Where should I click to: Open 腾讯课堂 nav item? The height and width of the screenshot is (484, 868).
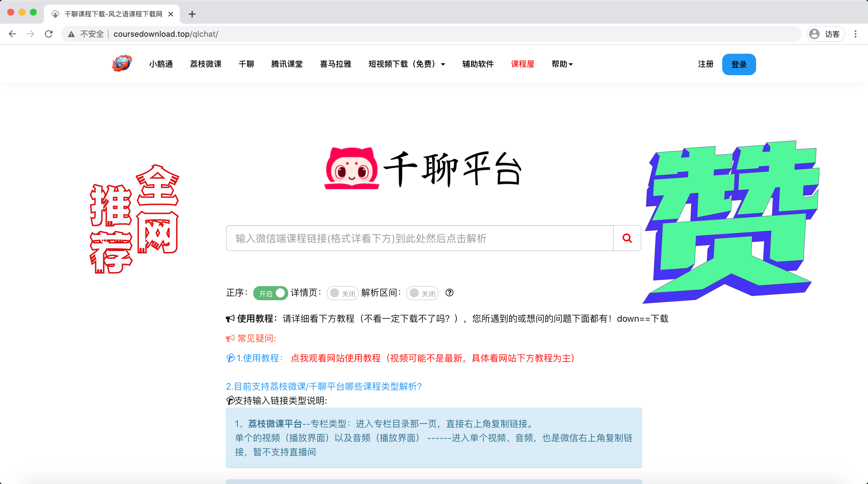(287, 64)
